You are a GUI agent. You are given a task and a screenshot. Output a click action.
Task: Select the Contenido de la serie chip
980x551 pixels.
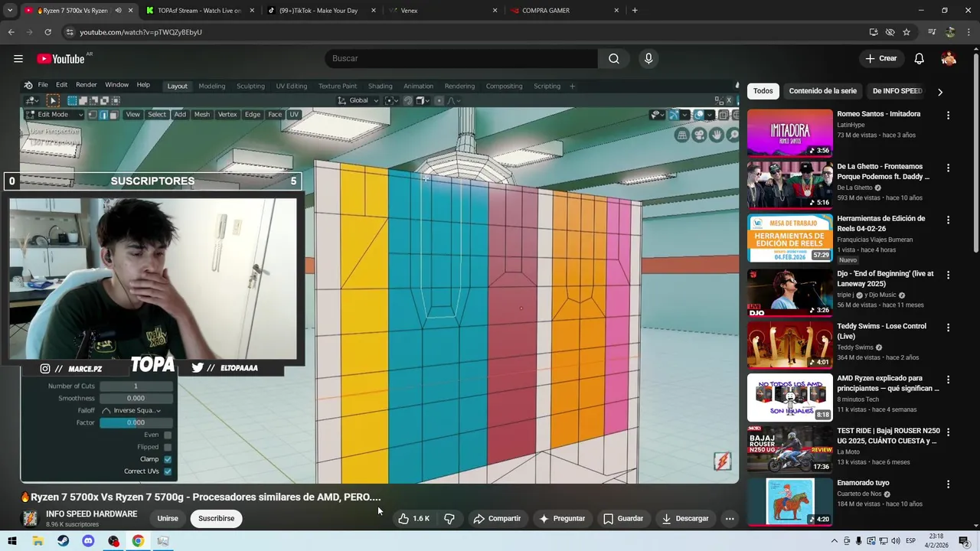click(823, 91)
